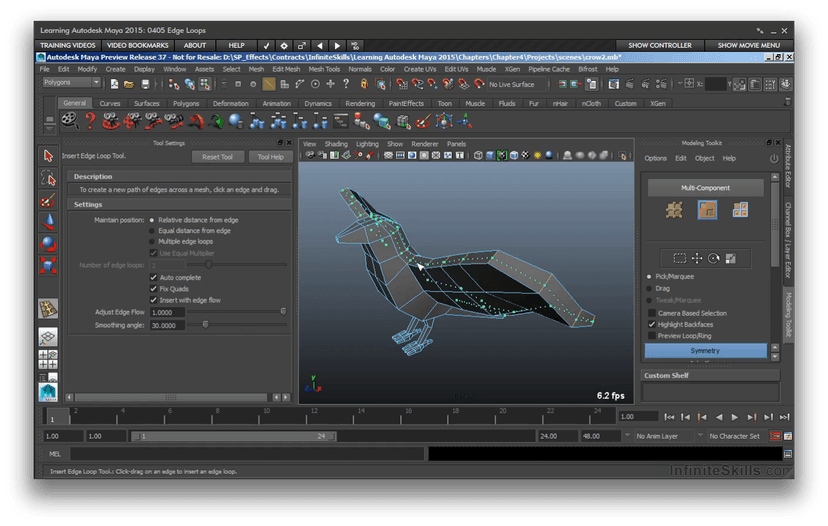Click the Multi-Component button
The width and height of the screenshot is (828, 526).
tap(705, 188)
